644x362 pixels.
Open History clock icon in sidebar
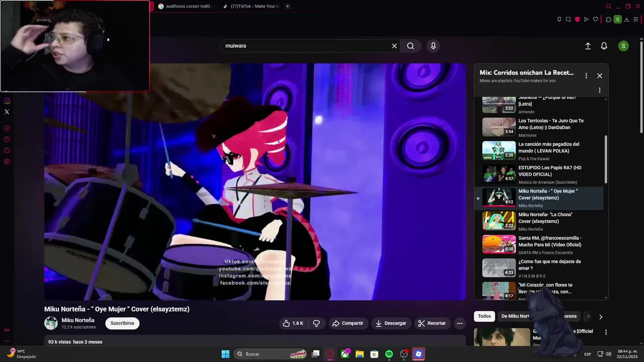tap(7, 139)
